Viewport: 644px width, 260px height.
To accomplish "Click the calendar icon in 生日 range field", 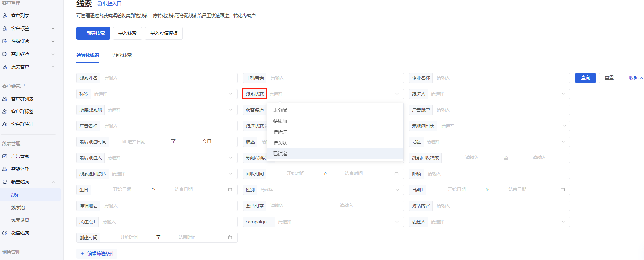I will tap(230, 190).
